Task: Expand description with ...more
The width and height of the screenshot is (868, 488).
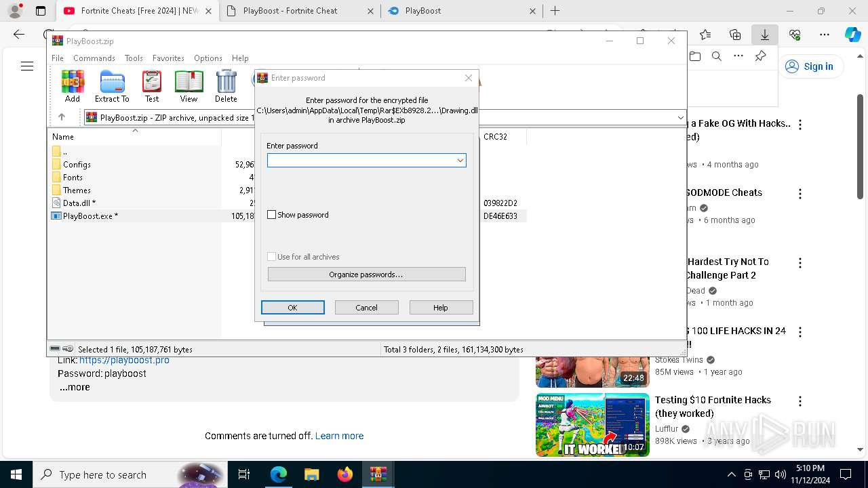Action: [75, 387]
